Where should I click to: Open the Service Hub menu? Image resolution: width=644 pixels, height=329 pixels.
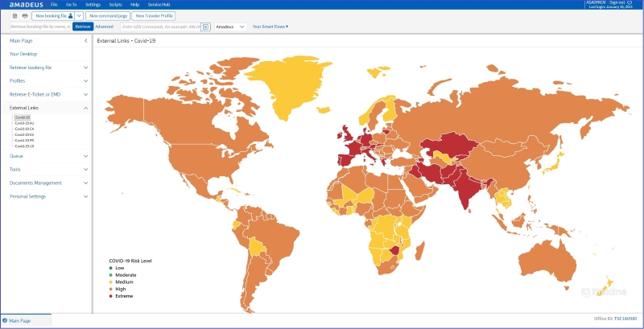pyautogui.click(x=160, y=5)
